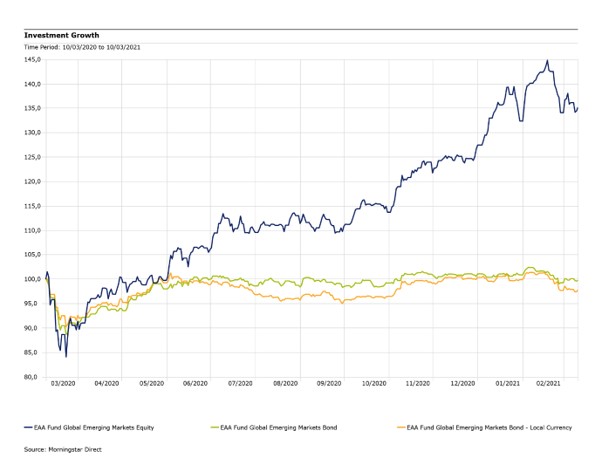This screenshot has width=602, height=465.
Task: Select the 09/2020 x-axis label
Action: coord(330,383)
